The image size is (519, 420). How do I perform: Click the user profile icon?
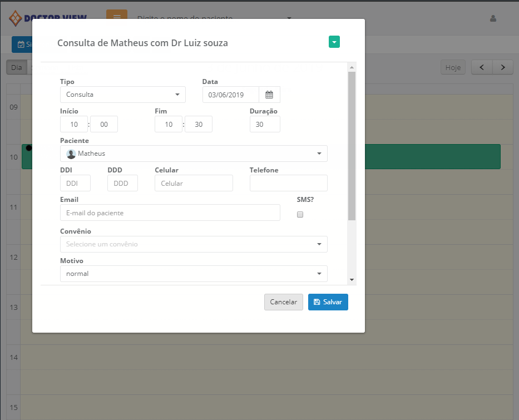pyautogui.click(x=493, y=18)
